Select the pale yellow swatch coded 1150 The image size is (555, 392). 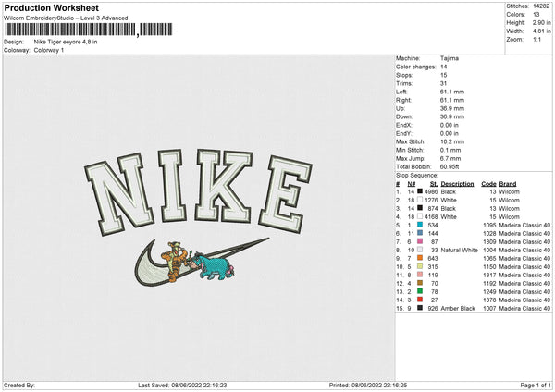tap(420, 266)
